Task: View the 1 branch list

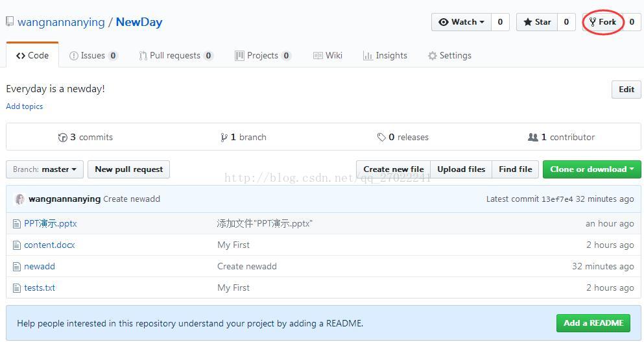Action: coord(244,137)
